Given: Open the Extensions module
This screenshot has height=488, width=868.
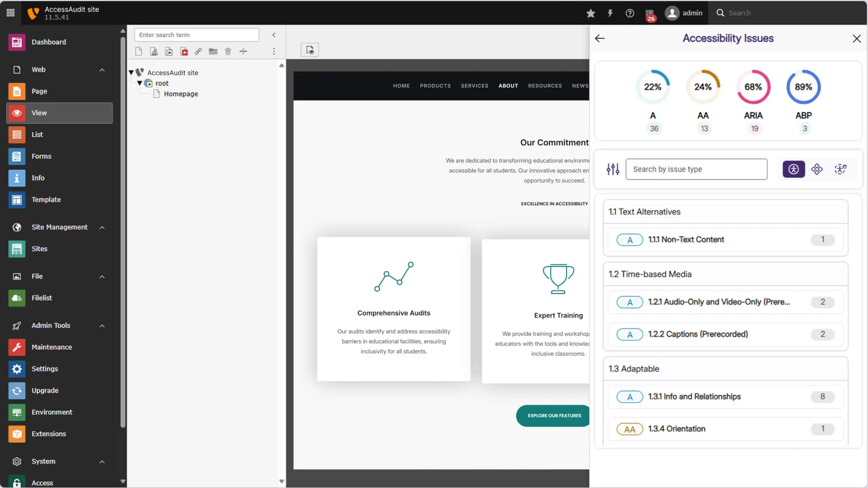Looking at the screenshot, I should [48, 434].
